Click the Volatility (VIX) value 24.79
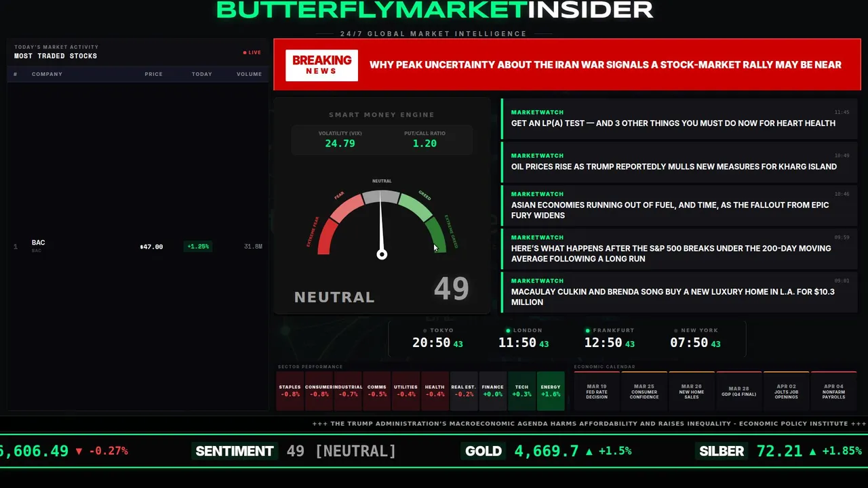The height and width of the screenshot is (488, 868). [340, 144]
